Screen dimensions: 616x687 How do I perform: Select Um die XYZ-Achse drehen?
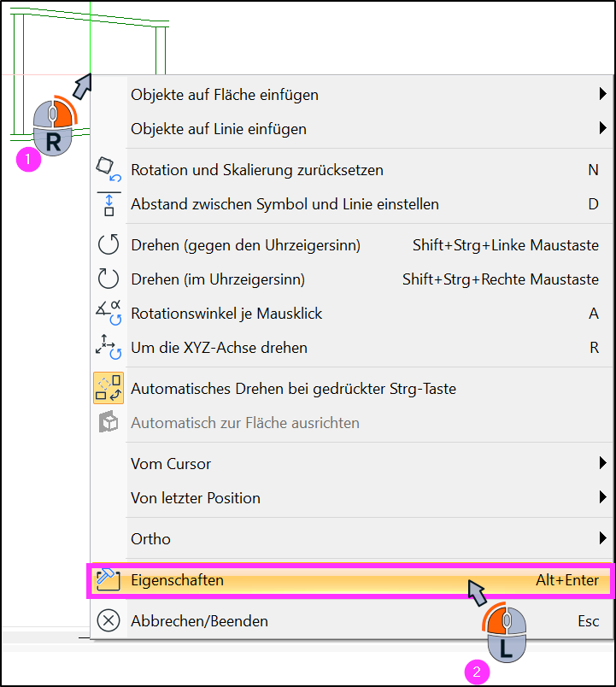pos(351,347)
